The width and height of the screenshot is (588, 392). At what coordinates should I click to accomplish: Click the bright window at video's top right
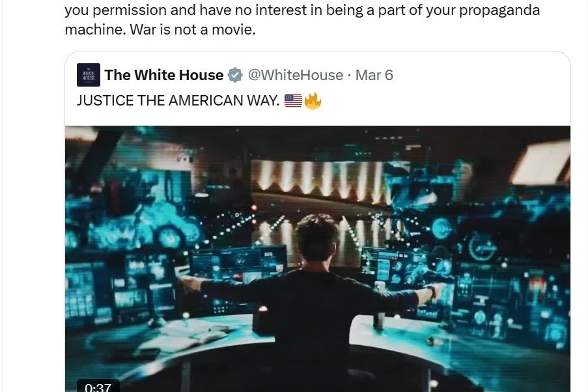[542, 163]
